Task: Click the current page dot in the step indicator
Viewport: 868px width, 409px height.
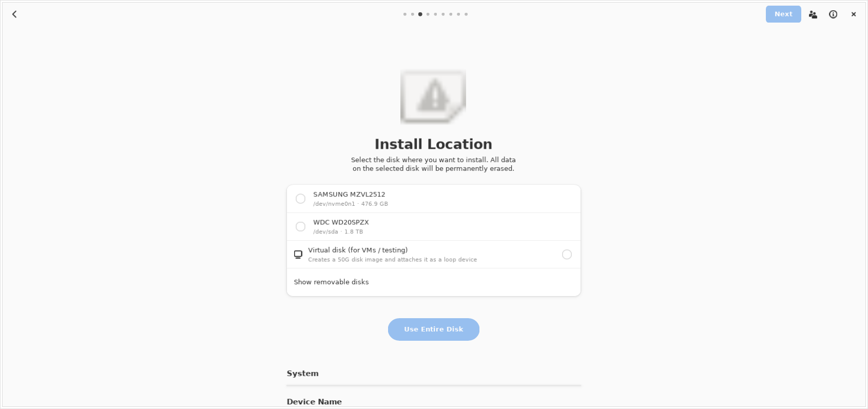Action: 420,14
